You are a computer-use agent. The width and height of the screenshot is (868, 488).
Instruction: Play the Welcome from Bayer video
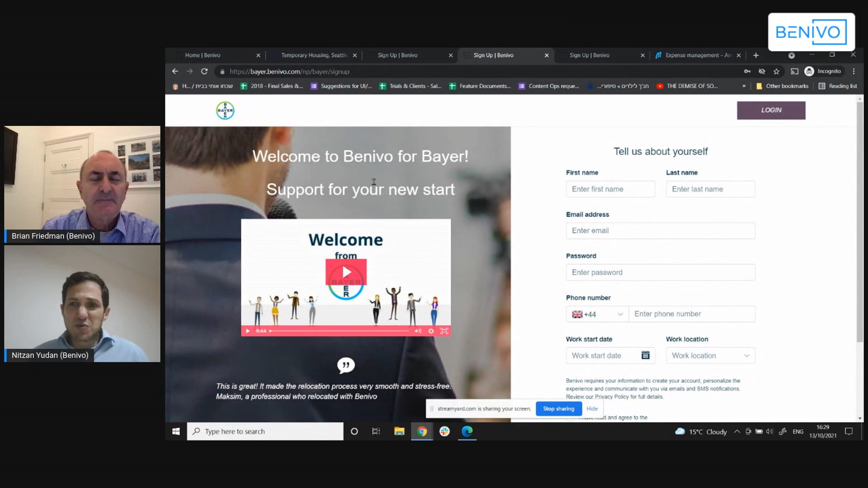point(346,272)
